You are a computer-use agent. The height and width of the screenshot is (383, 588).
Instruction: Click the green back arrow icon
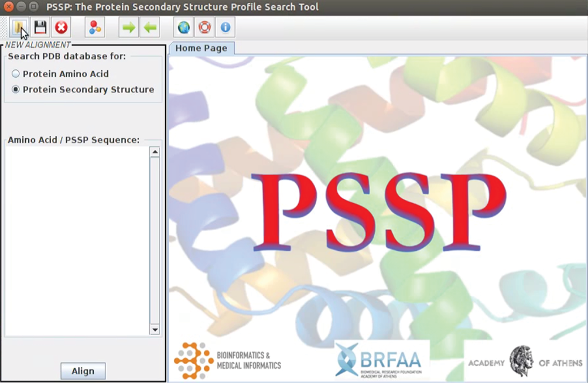coord(149,27)
